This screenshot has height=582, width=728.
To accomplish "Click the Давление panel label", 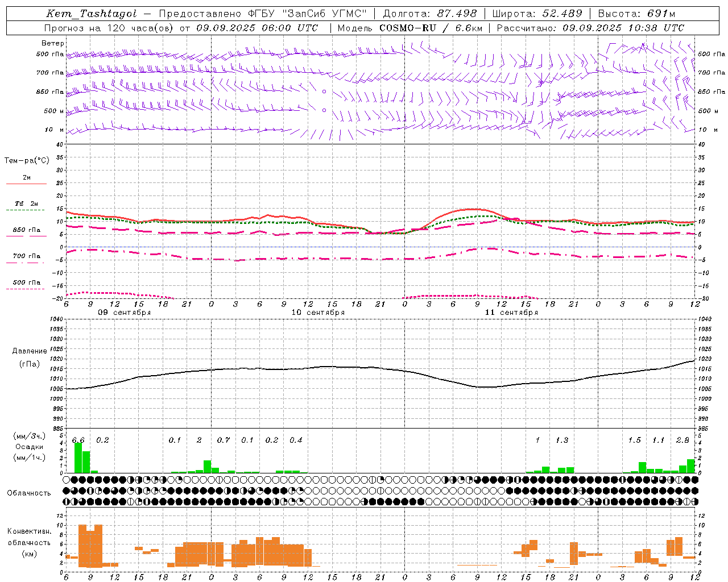I will (30, 351).
